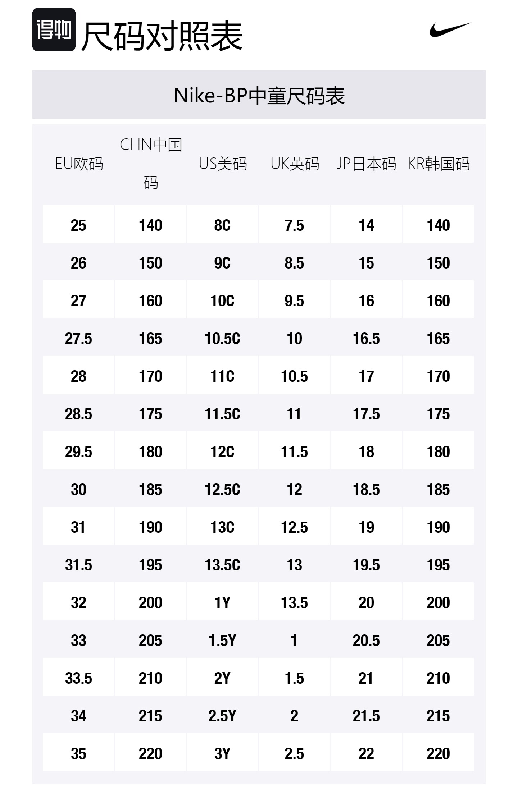Screen dimensions: 518x812
Task: Select the EU size 33.5 cell
Action: tap(78, 678)
